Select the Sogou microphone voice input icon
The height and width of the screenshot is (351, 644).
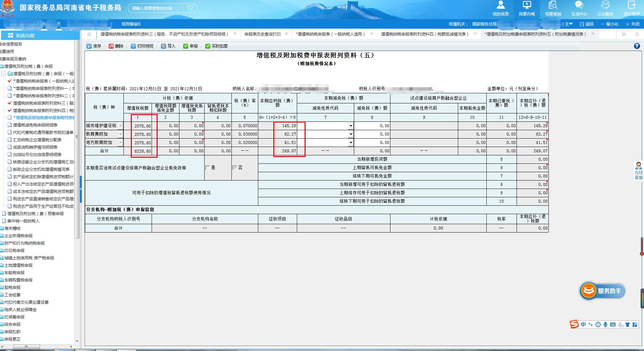click(605, 324)
